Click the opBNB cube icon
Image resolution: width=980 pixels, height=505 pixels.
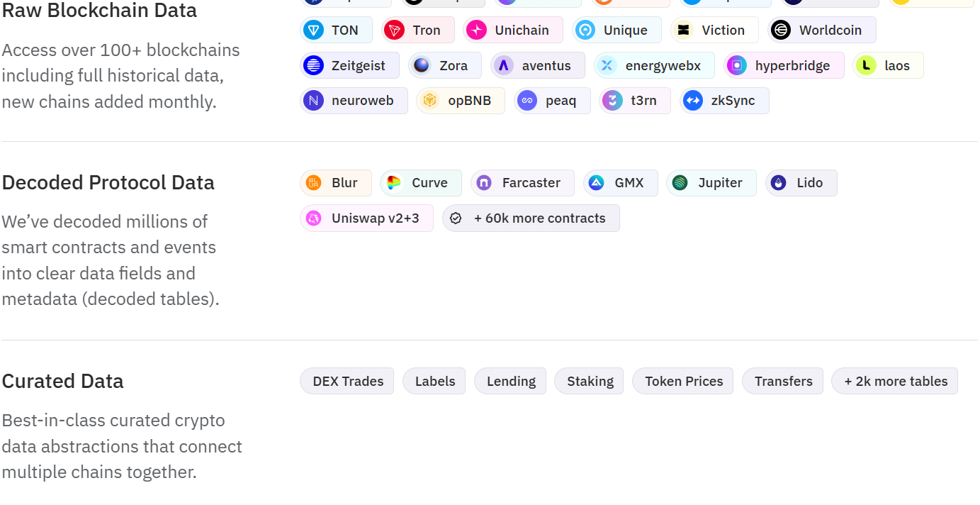[x=429, y=101]
